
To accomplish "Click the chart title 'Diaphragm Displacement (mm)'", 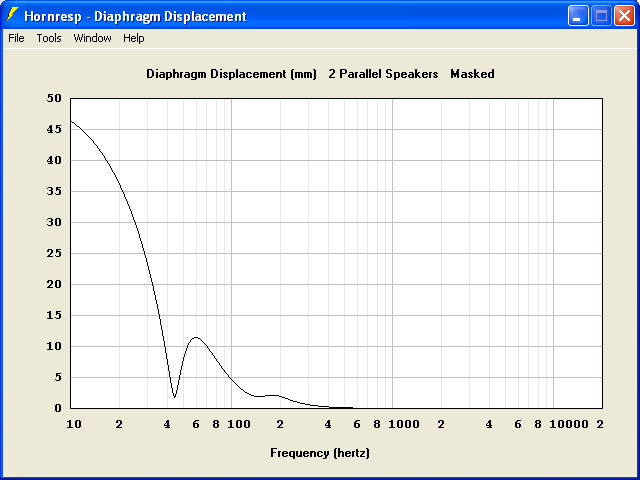I will pyautogui.click(x=231, y=74).
